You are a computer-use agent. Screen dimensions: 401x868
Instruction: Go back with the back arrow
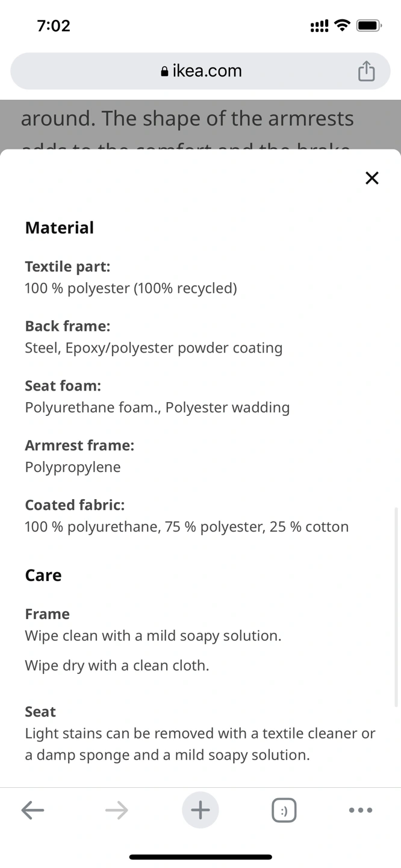(x=33, y=810)
